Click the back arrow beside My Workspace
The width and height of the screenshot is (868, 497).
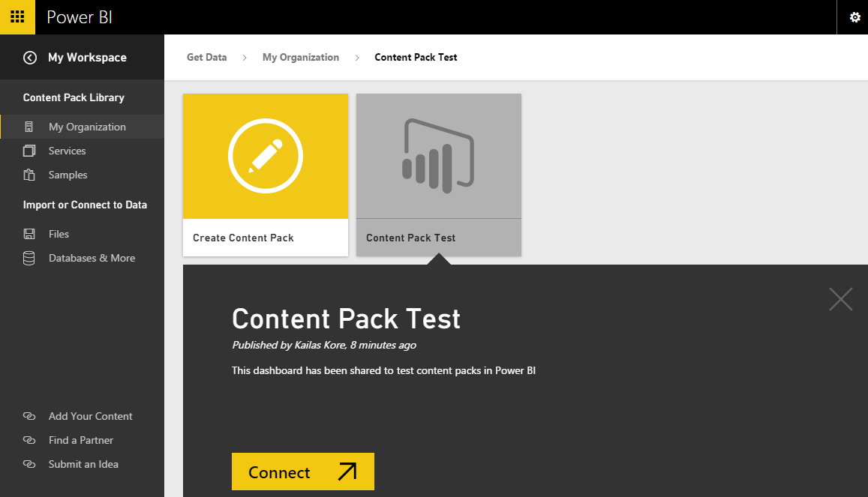click(x=30, y=58)
